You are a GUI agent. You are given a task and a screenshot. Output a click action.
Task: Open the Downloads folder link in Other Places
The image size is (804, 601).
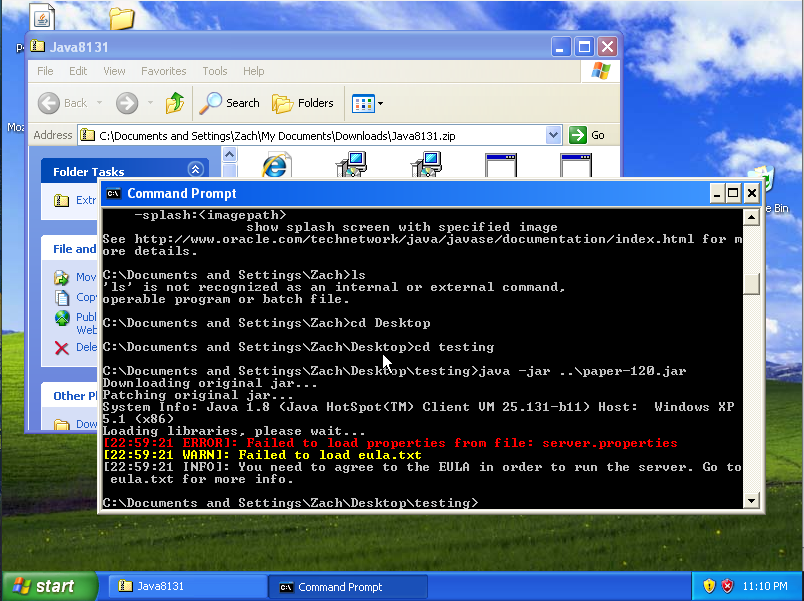76,424
